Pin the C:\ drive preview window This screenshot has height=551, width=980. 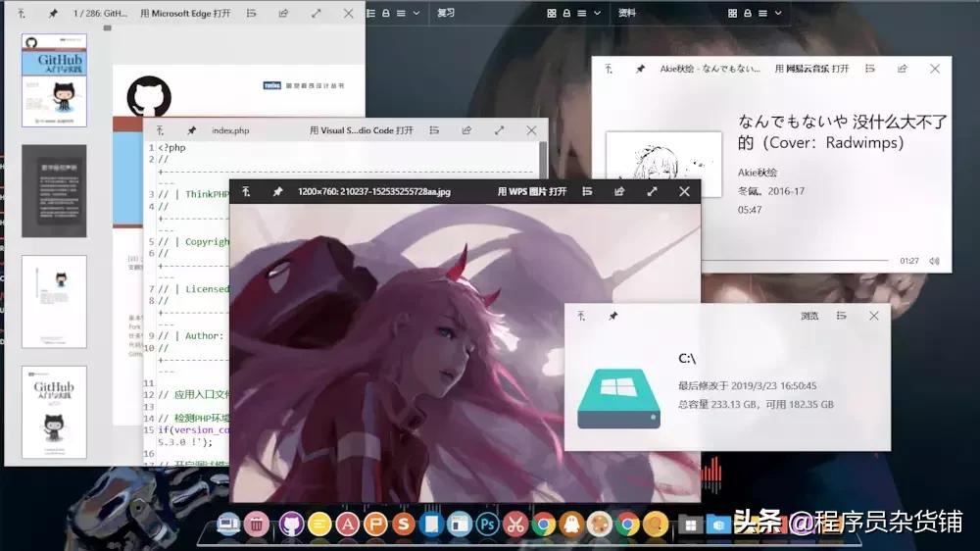[613, 316]
